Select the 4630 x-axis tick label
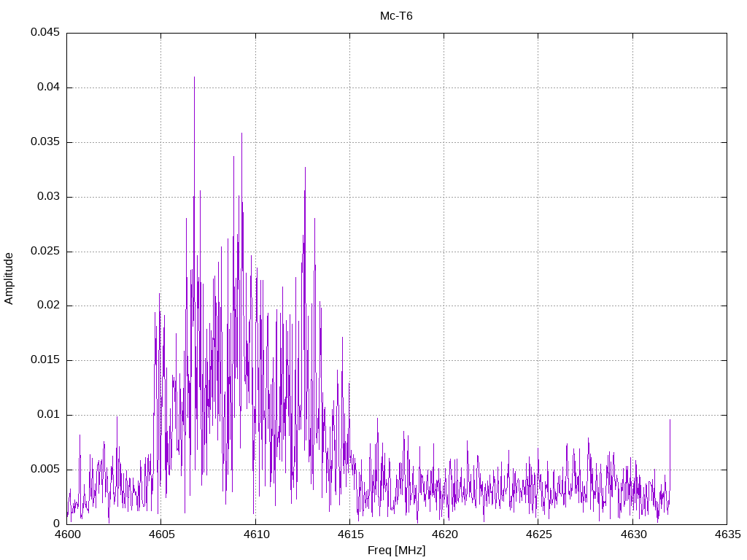747x560 pixels. (632, 534)
